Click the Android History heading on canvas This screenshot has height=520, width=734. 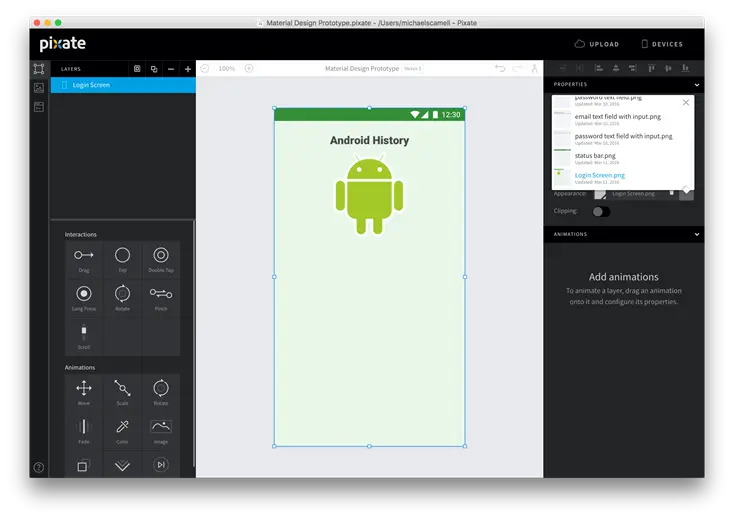tap(369, 140)
